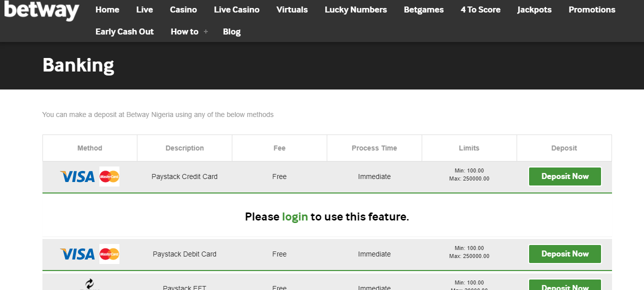Click Mastercard logo in Paystack Debit Card row
The image size is (644, 290).
[109, 254]
